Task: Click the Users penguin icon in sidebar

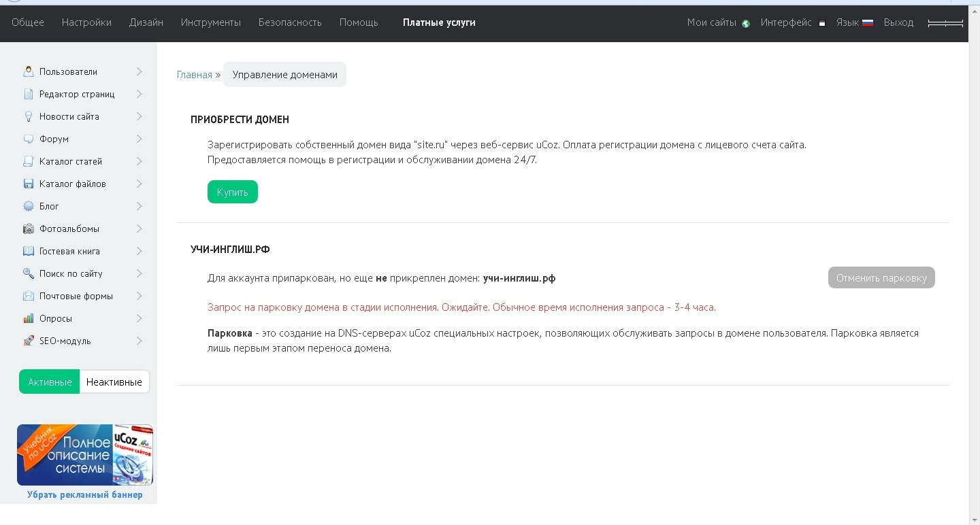Action: coord(29,71)
